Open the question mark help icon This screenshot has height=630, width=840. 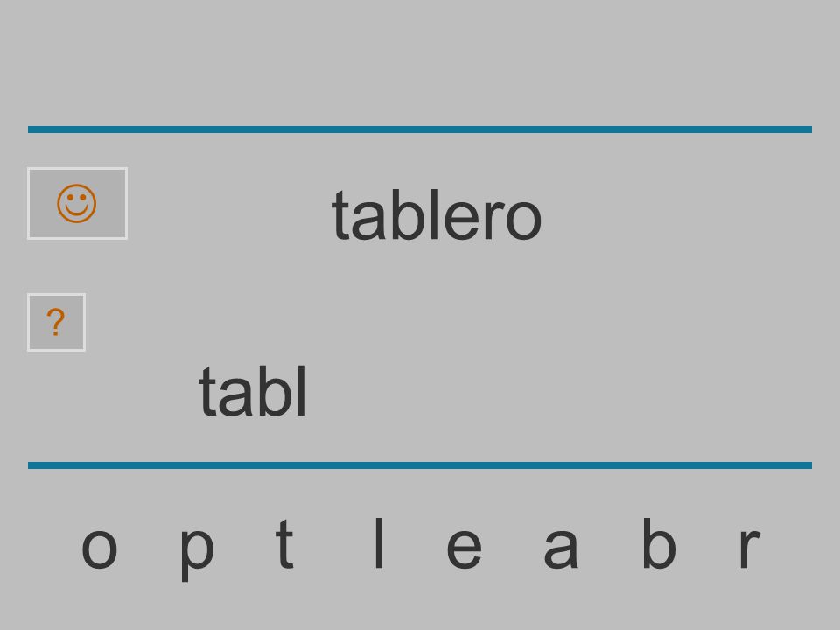point(56,323)
